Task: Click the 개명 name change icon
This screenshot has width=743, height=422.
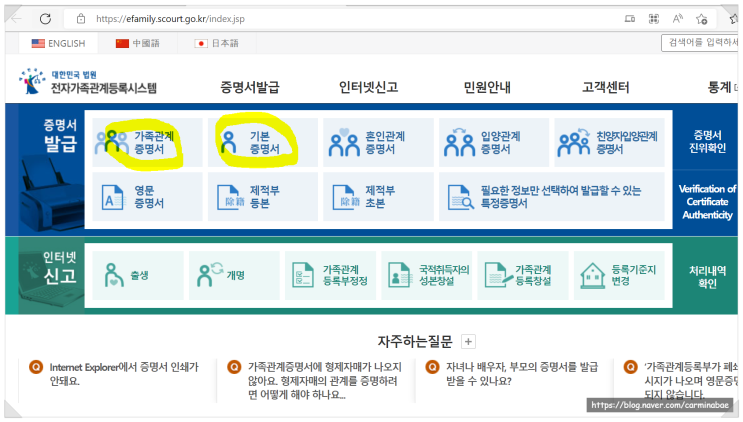Action: tap(210, 274)
